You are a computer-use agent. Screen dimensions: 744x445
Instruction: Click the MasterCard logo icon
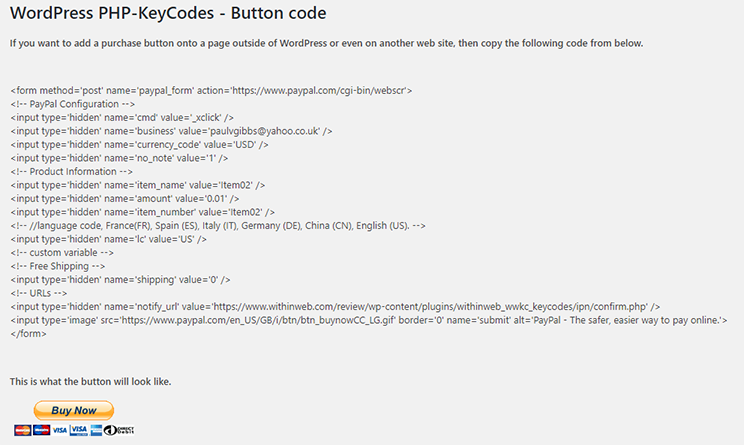22,430
